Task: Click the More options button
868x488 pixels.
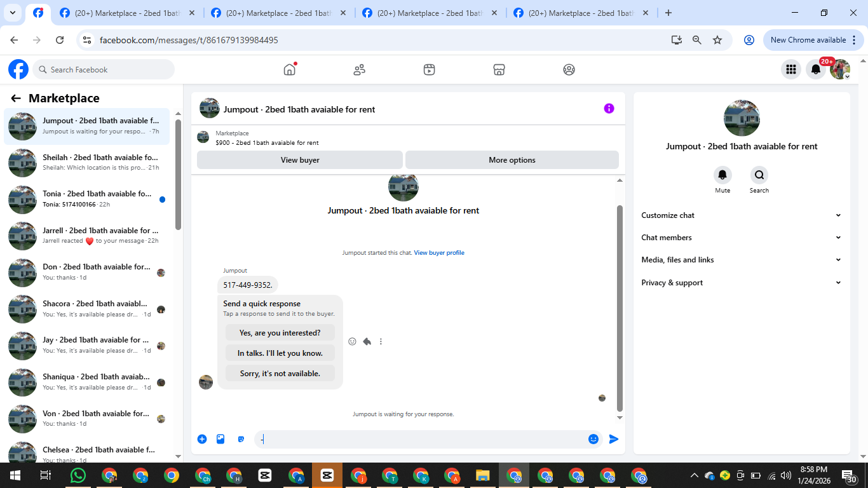Action: (512, 160)
